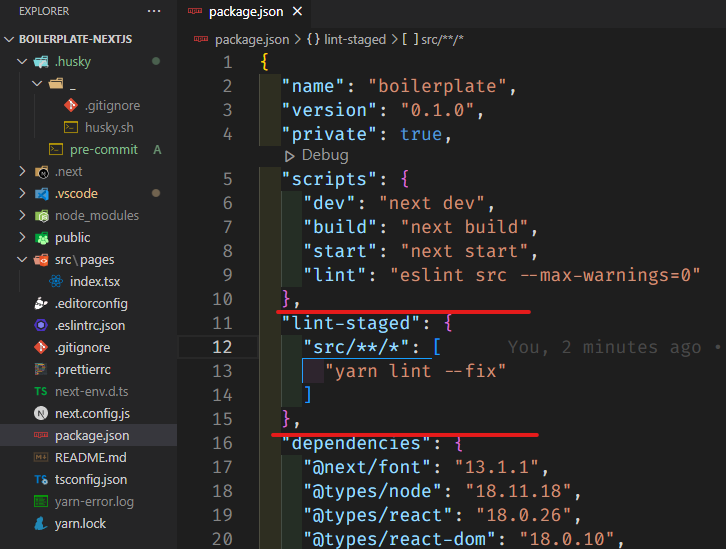Collapse the .husky folder
726x549 pixels.
[23, 62]
